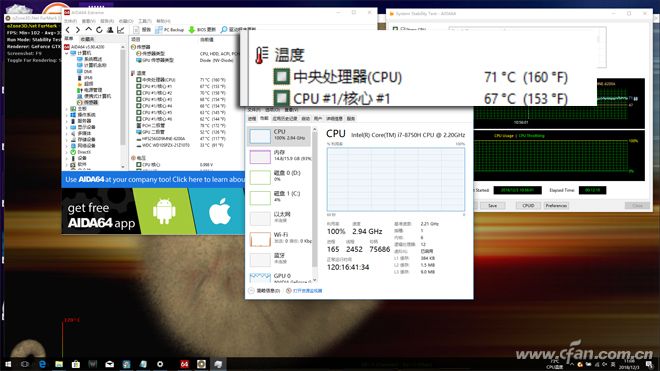The width and height of the screenshot is (660, 371).
Task: Click the magnifier driver update icon
Action: 224,29
